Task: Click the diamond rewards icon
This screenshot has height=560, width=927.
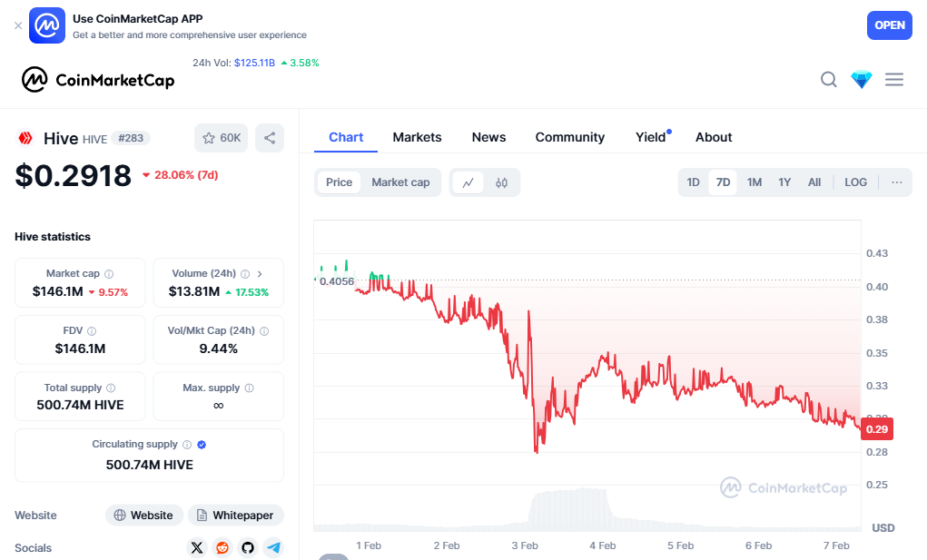Action: [x=861, y=80]
